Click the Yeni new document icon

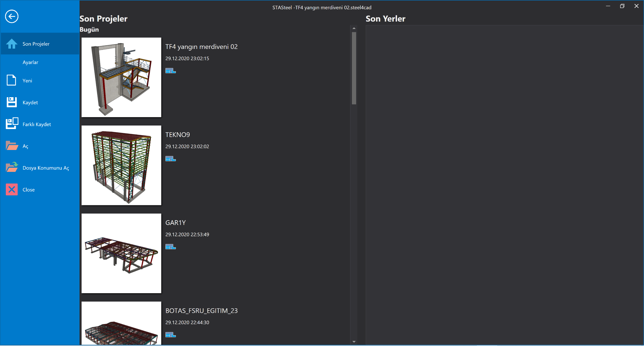pos(12,80)
